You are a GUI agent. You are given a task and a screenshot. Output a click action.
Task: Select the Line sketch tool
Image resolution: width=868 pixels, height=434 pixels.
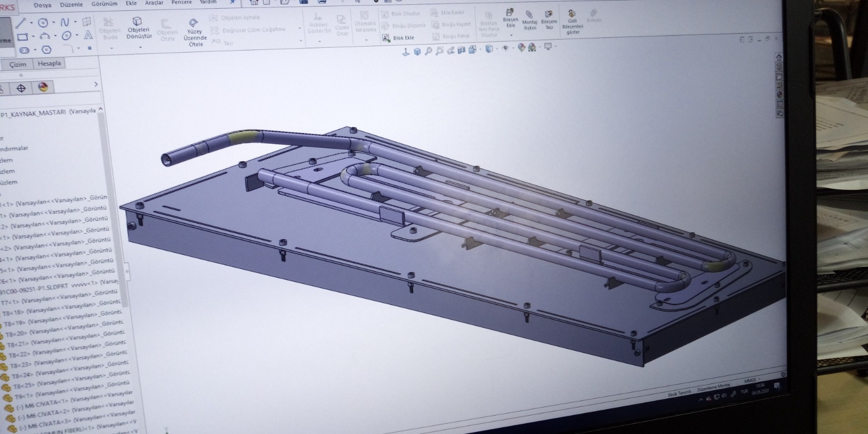tap(21, 23)
